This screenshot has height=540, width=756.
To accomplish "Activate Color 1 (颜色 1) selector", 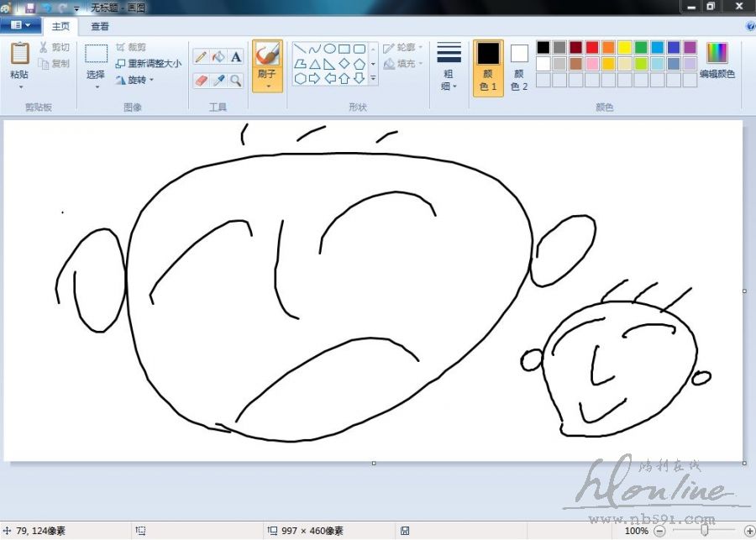I will pos(488,67).
